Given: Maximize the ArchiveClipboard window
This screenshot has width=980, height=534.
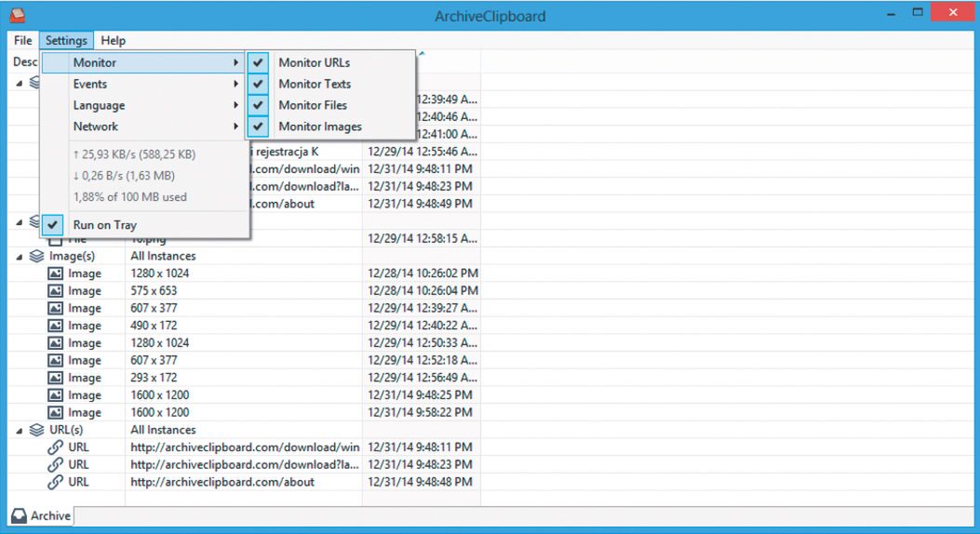Looking at the screenshot, I should [x=918, y=12].
